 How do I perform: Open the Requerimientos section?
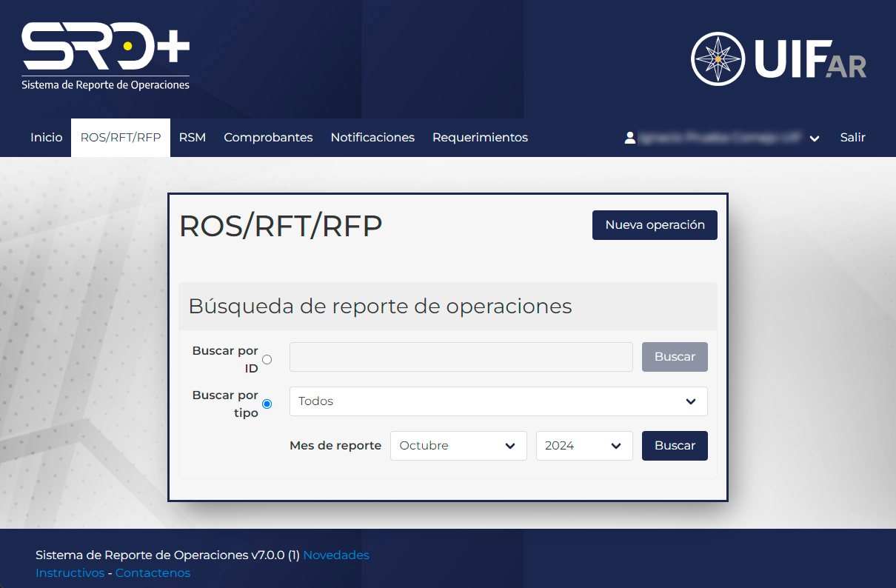click(x=480, y=138)
